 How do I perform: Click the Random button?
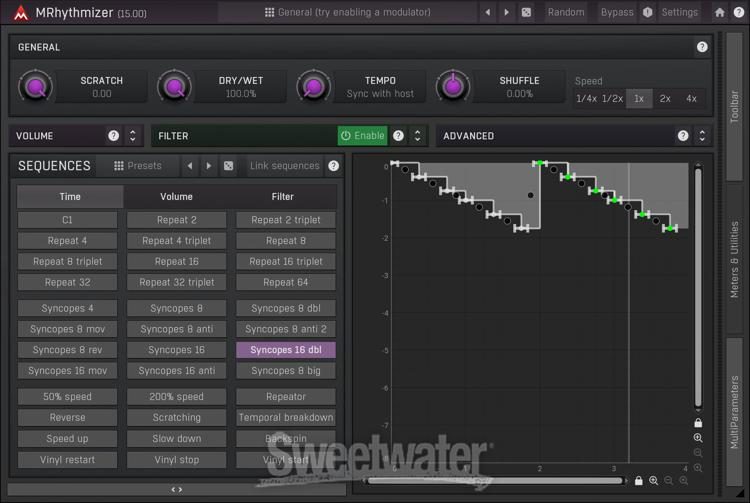point(566,12)
